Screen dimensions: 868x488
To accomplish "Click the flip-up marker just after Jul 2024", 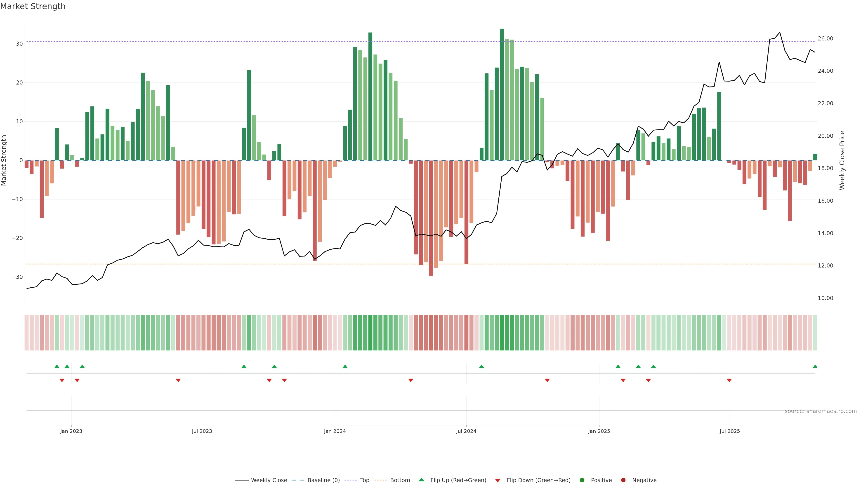I will pyautogui.click(x=481, y=366).
